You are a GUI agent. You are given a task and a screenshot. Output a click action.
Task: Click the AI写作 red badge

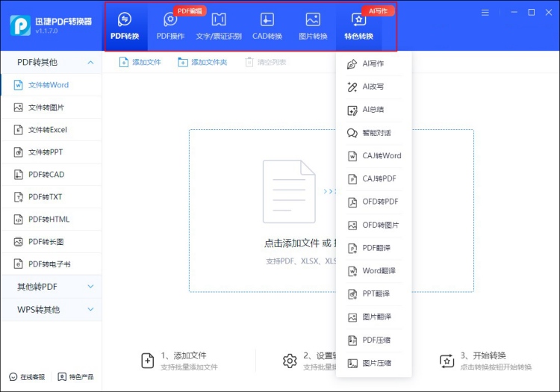378,10
